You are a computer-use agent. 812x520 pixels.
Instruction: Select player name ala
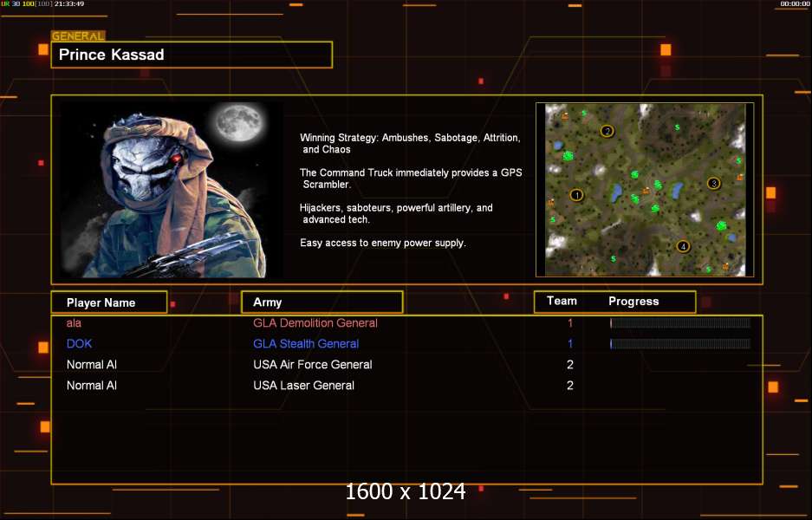click(74, 323)
